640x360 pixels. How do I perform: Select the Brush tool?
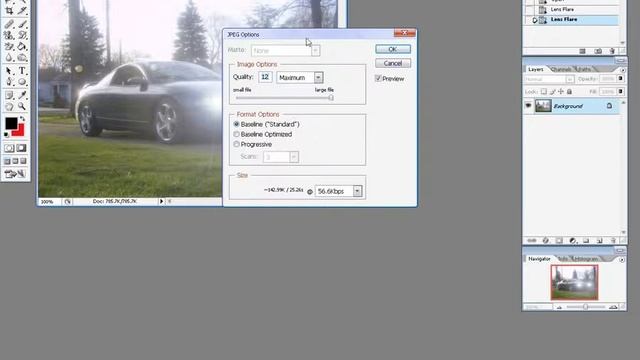[x=22, y=24]
